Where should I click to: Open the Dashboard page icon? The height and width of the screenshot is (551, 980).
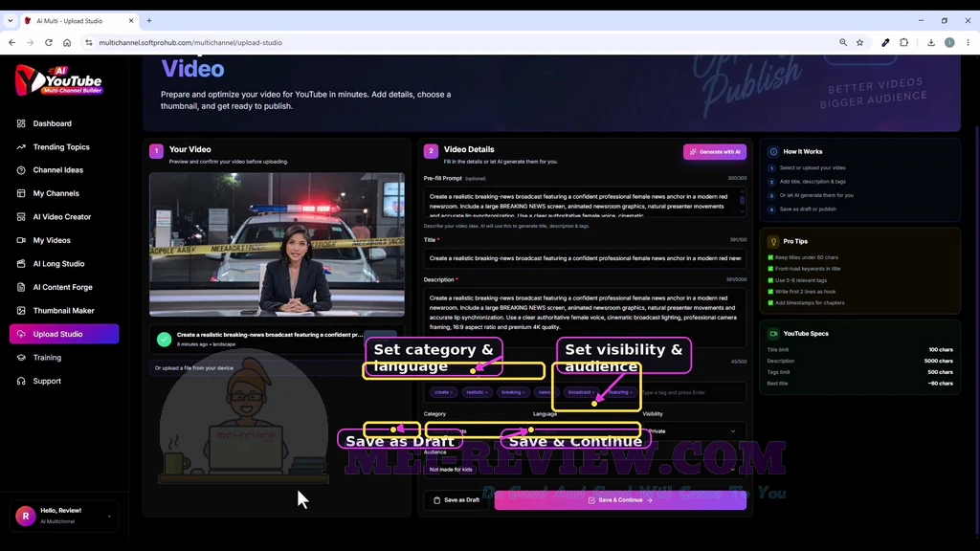point(21,123)
